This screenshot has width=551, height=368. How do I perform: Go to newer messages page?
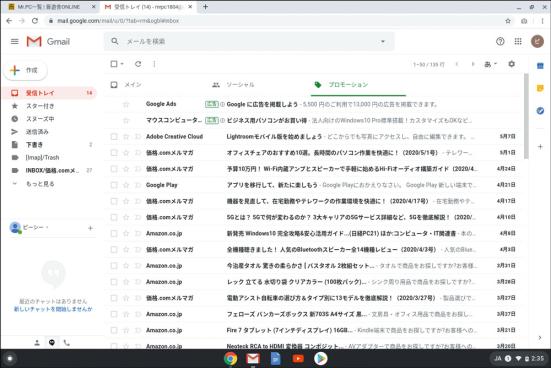pos(457,64)
